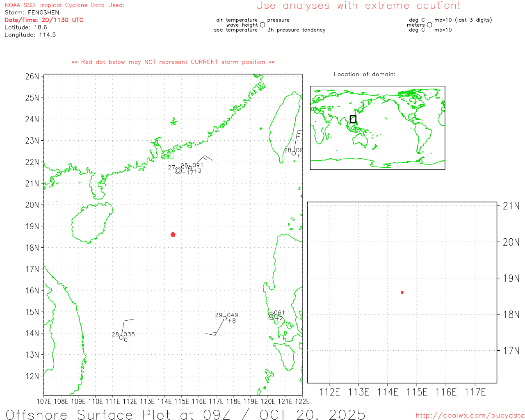Click the red dot warning notice text

[x=173, y=62]
